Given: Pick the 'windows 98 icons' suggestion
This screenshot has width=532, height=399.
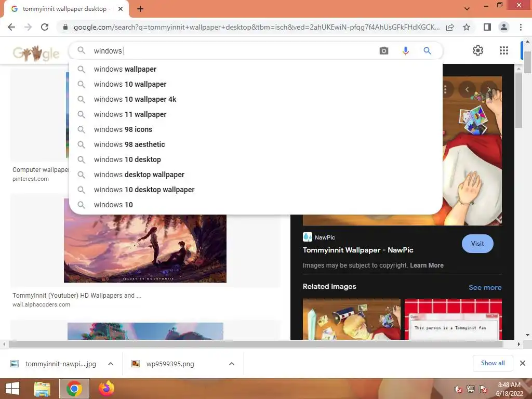Looking at the screenshot, I should [x=256, y=129].
